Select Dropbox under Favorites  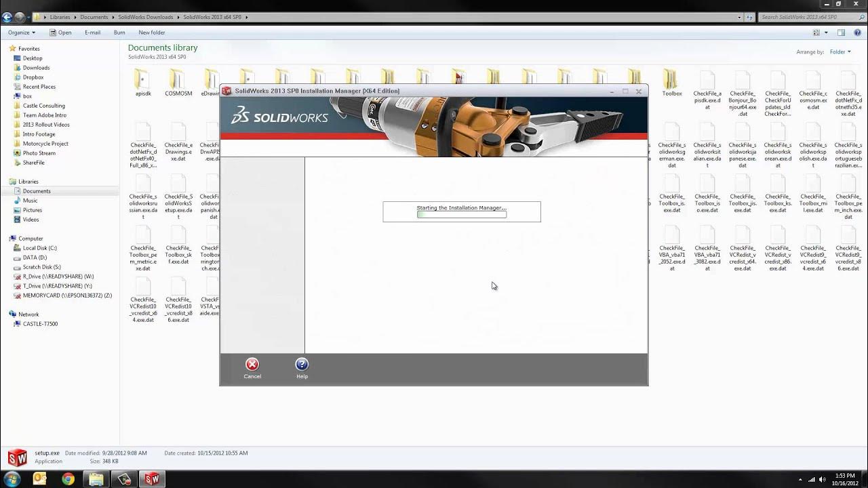[33, 77]
